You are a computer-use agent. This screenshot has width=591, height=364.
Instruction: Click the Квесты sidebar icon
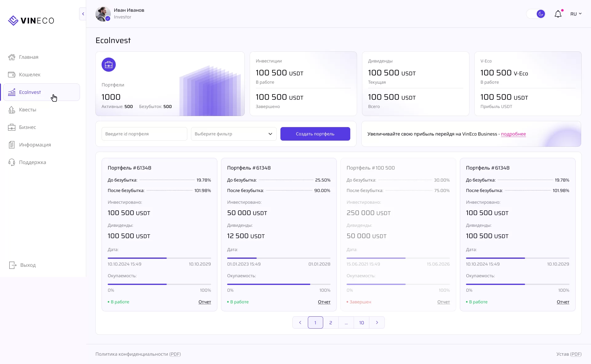click(x=12, y=110)
